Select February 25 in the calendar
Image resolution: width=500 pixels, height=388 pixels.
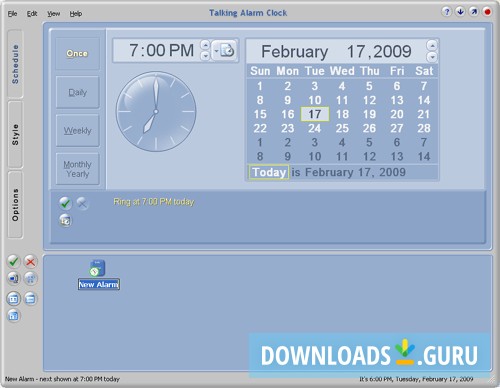342,128
